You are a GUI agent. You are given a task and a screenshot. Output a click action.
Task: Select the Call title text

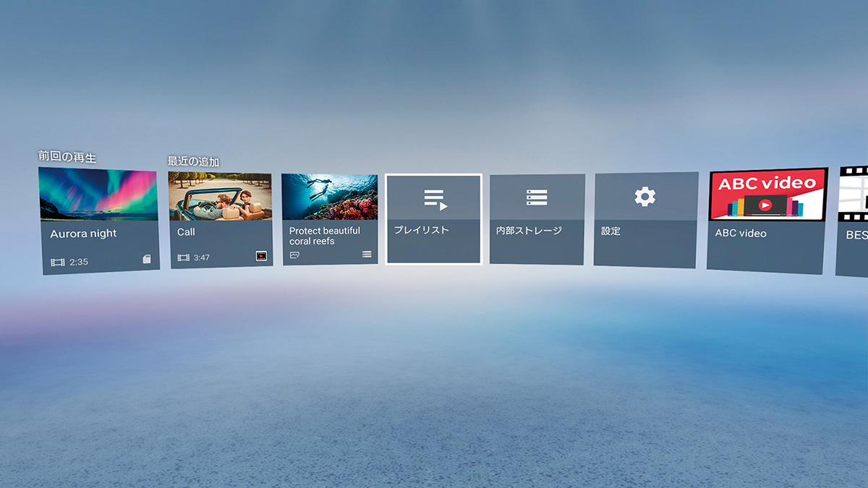(x=186, y=232)
